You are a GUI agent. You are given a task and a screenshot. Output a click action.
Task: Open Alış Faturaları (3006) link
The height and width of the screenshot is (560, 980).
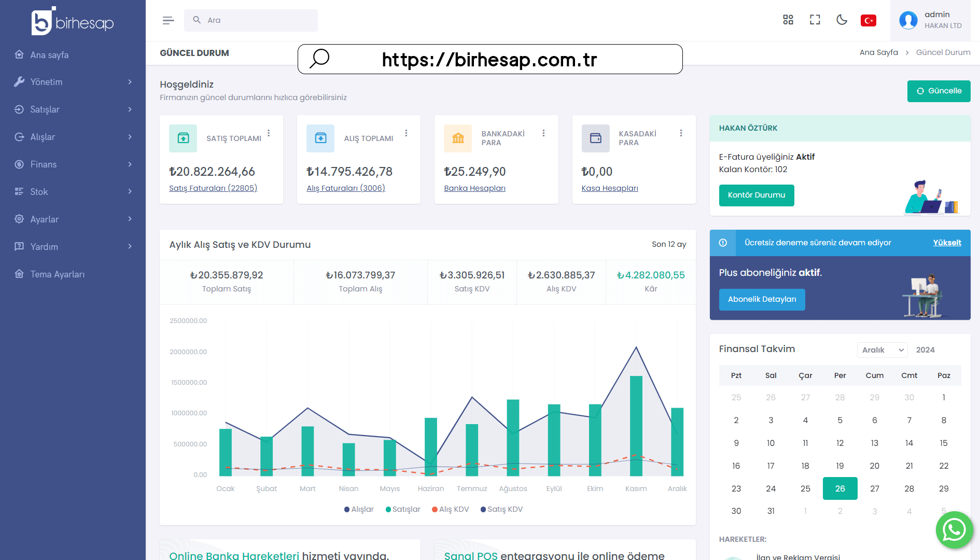346,188
